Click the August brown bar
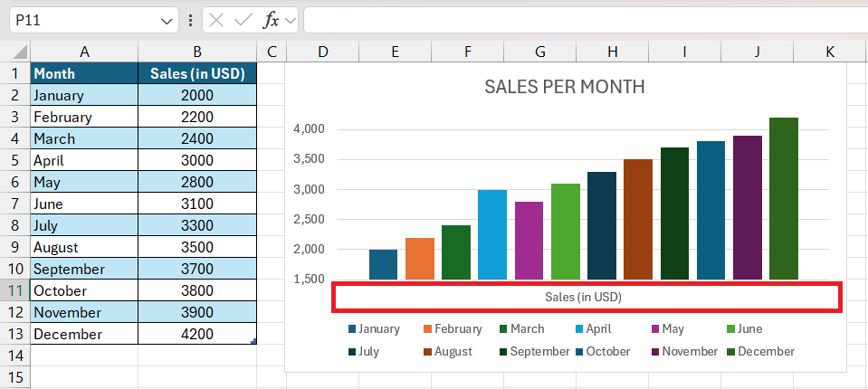This screenshot has height=389, width=868. coord(638,220)
